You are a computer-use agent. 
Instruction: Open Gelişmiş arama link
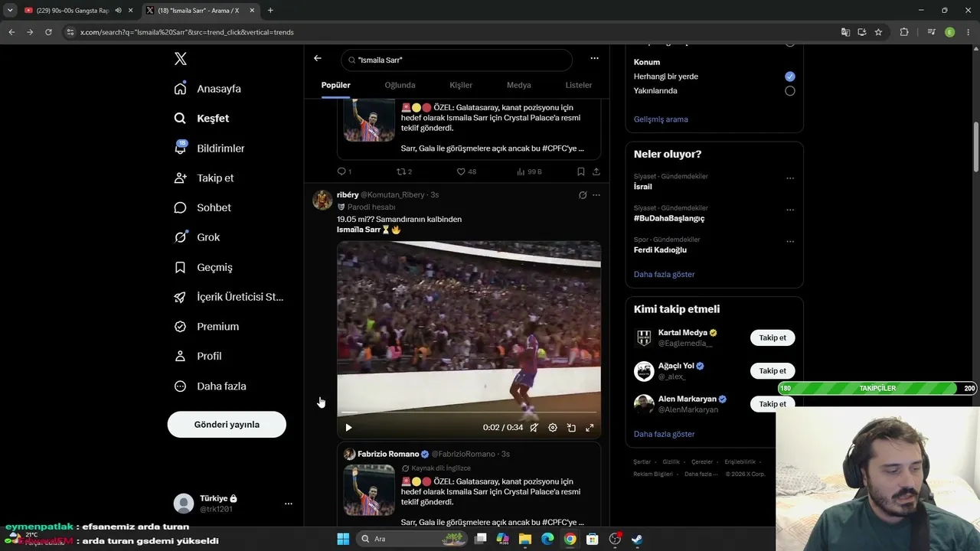pos(661,119)
